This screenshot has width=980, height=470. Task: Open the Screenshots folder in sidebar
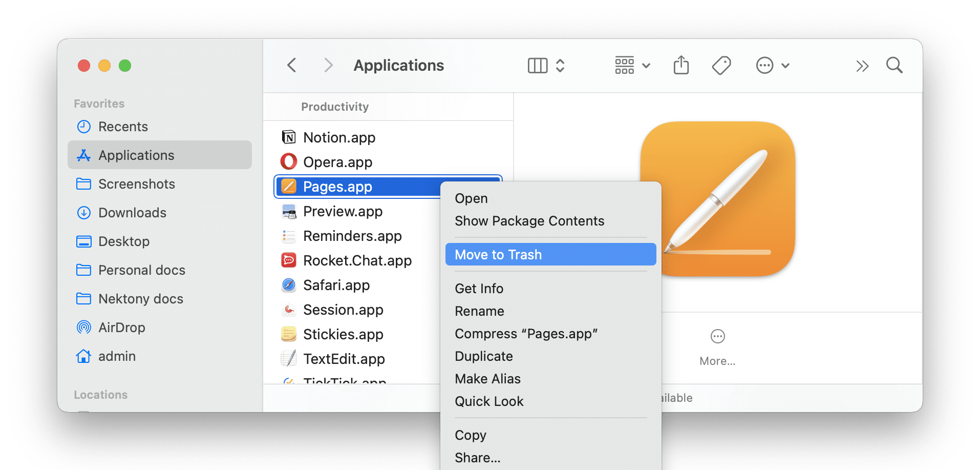click(x=160, y=184)
